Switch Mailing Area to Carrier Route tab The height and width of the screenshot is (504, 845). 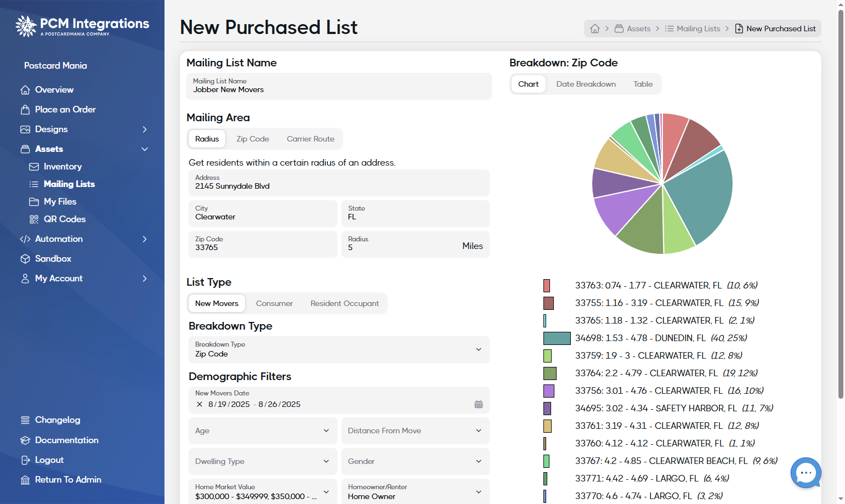coord(310,139)
